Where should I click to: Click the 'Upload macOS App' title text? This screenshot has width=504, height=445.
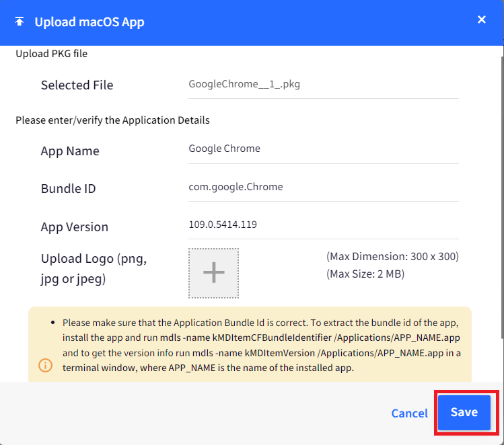click(x=89, y=22)
